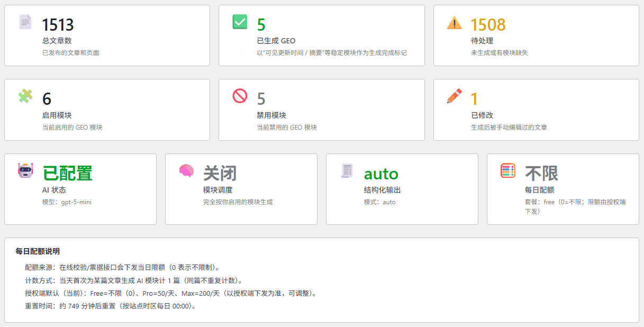Click the document icon on 结构化输出 card
Screen dimensions: 644x327
coord(347,169)
